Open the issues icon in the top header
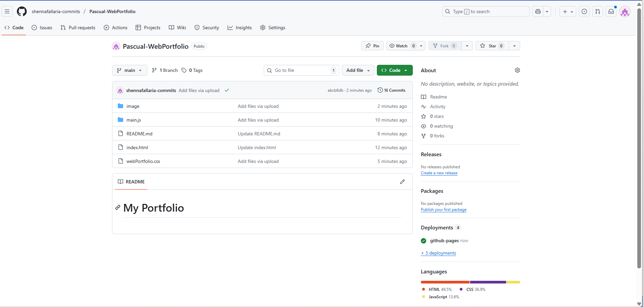 (584, 11)
